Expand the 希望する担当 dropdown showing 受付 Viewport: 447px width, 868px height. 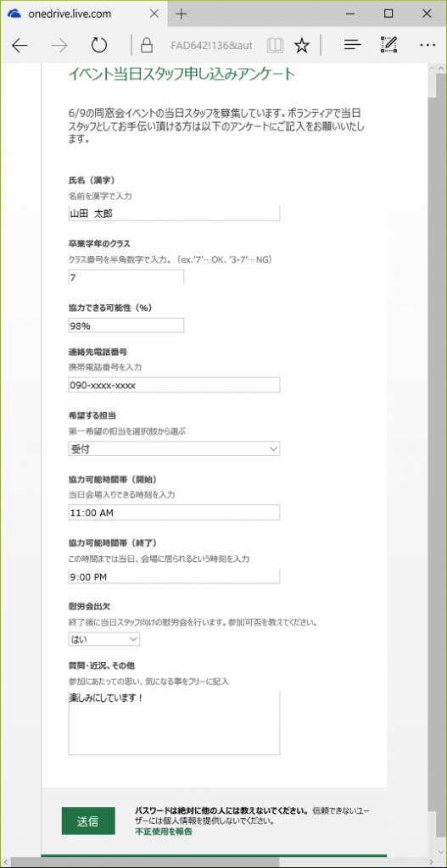point(174,449)
